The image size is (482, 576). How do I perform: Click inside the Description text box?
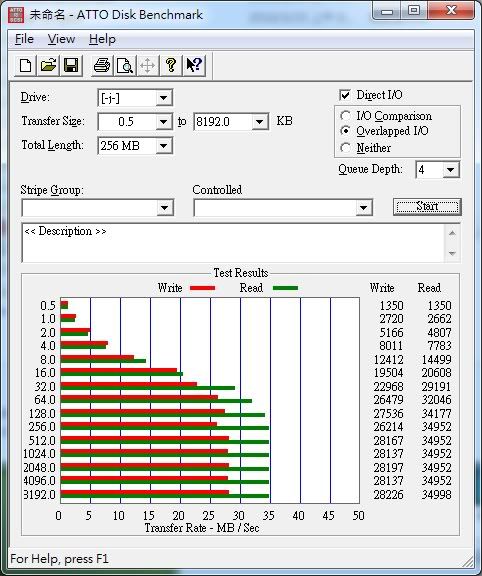233,242
